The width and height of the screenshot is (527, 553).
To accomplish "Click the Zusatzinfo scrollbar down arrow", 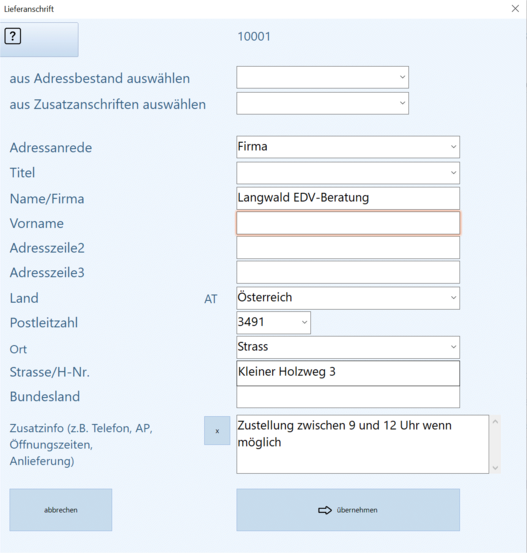I will tap(495, 468).
